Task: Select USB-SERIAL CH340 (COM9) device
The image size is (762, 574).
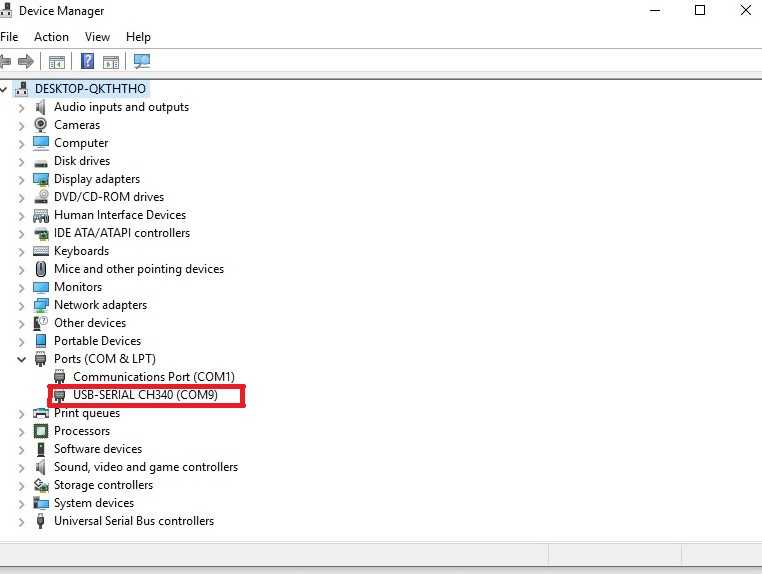Action: point(145,395)
